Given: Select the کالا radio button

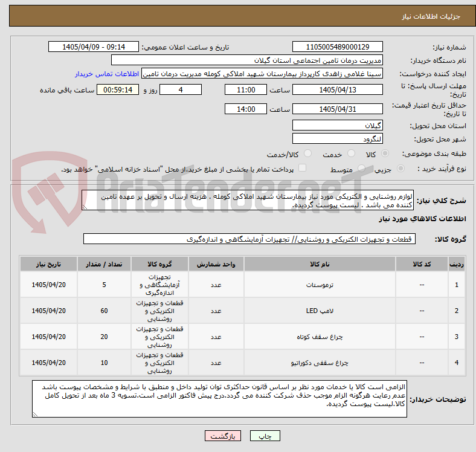Looking at the screenshot, I should click(x=385, y=153).
